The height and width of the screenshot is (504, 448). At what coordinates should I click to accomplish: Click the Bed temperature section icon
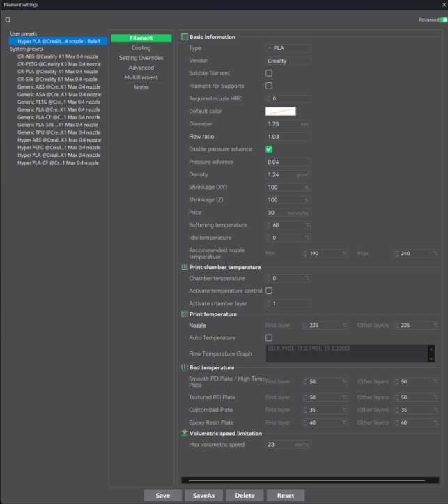(x=185, y=367)
